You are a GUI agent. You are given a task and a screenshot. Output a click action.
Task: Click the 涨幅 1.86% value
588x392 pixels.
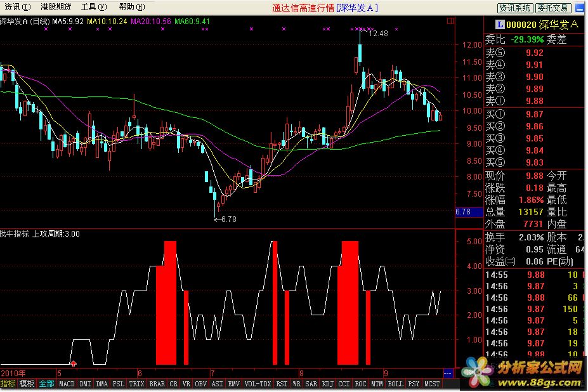point(531,200)
